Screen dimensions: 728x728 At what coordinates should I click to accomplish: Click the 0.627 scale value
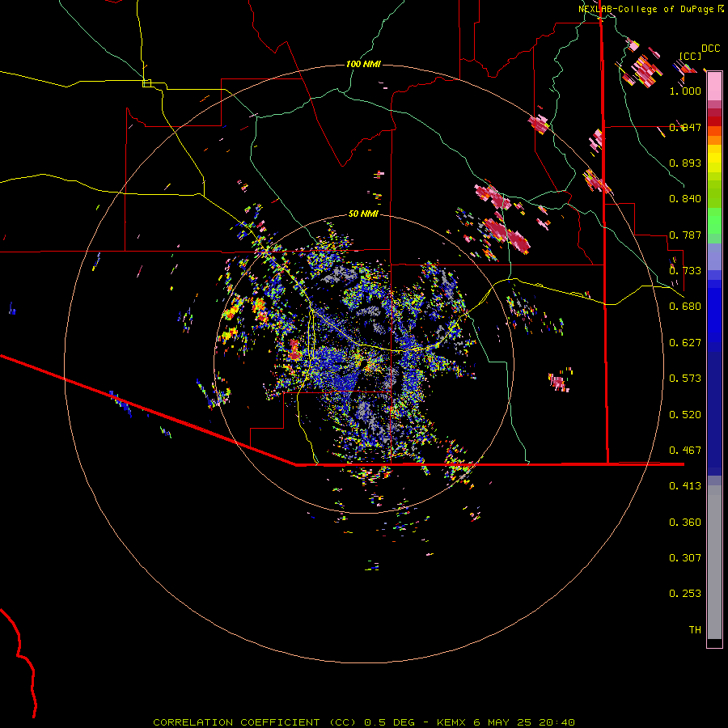point(685,343)
